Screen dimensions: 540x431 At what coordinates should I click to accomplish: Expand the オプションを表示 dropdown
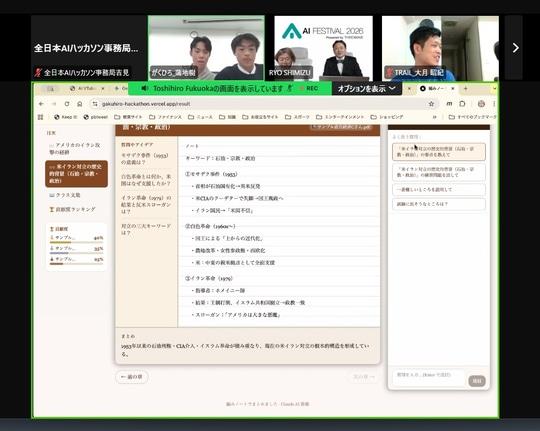coord(366,89)
